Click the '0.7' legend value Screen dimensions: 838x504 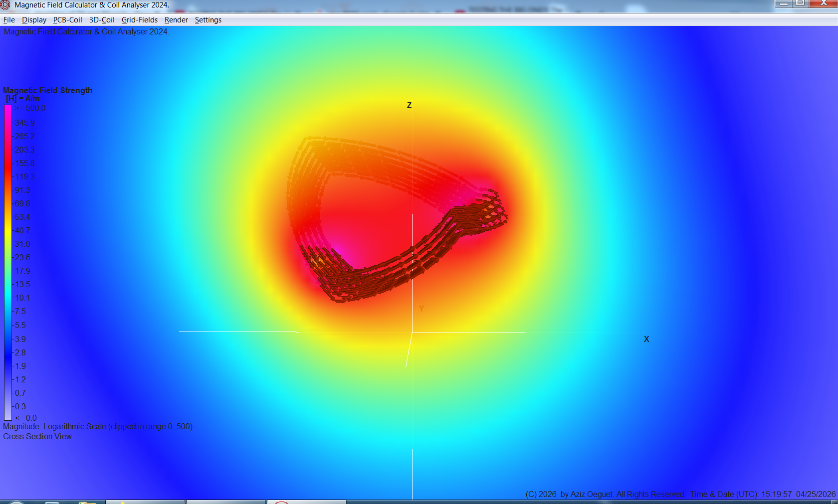(20, 393)
